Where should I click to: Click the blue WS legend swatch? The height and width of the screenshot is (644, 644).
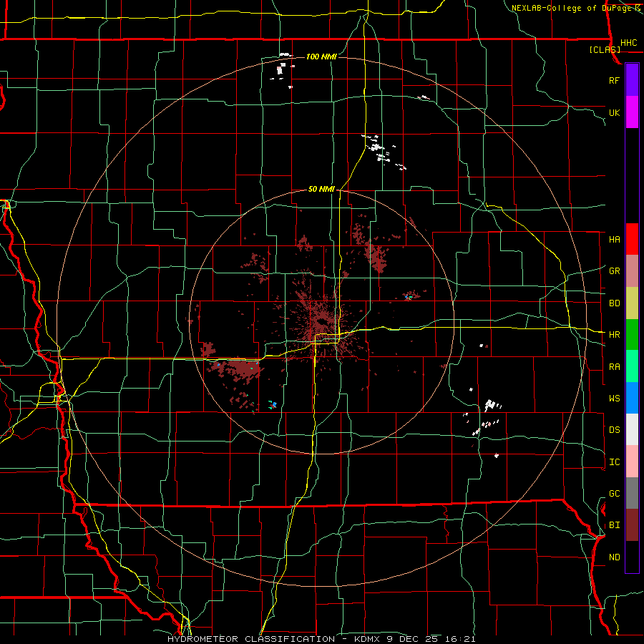tap(632, 398)
